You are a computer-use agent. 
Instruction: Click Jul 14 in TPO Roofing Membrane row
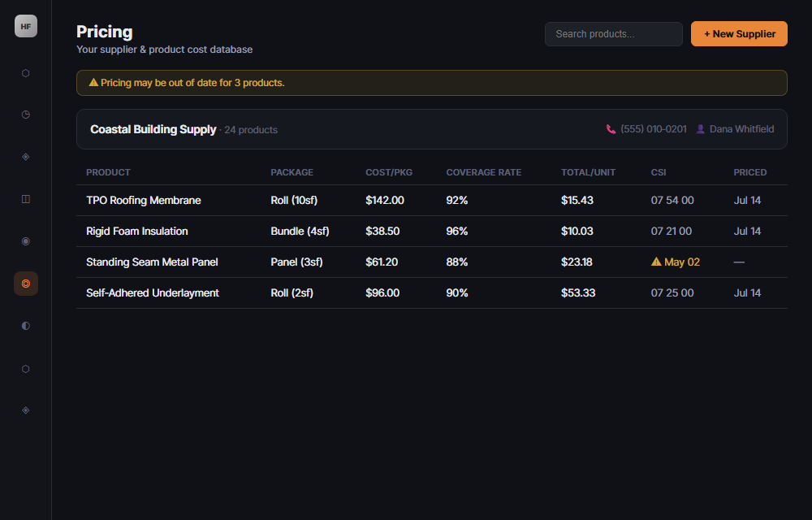(747, 201)
